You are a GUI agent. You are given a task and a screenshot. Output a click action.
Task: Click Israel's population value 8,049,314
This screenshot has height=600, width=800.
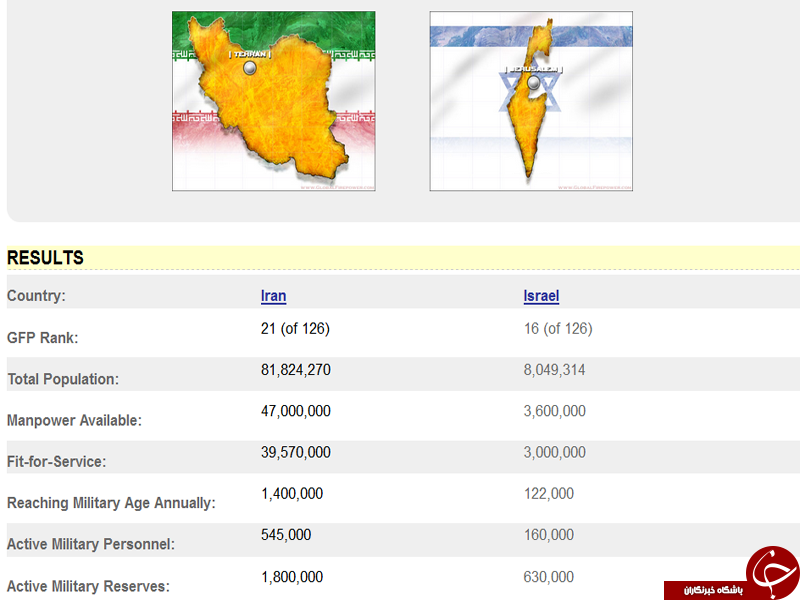[554, 370]
